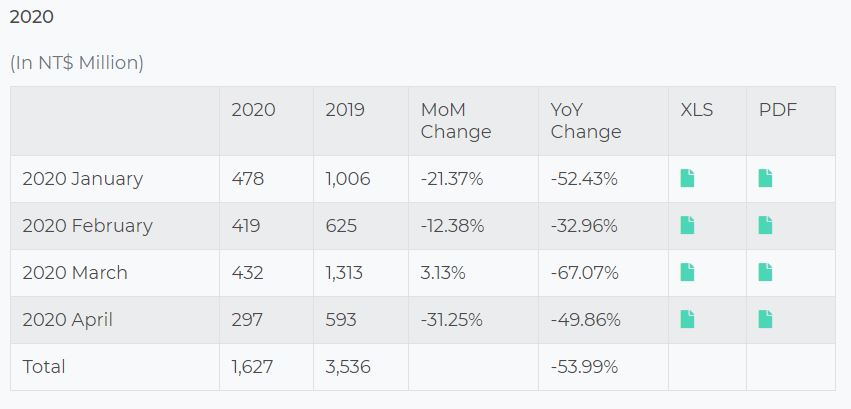Select the Total row label
This screenshot has width=851, height=409.
pyautogui.click(x=44, y=367)
